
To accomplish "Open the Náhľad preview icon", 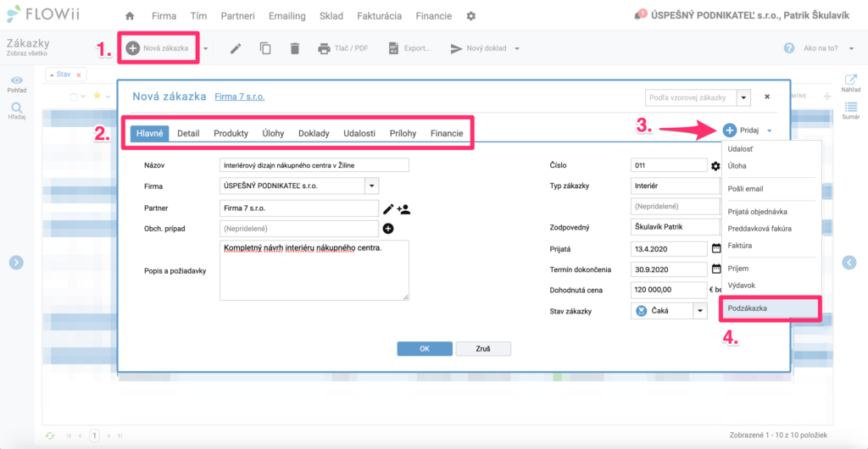I will (x=850, y=80).
